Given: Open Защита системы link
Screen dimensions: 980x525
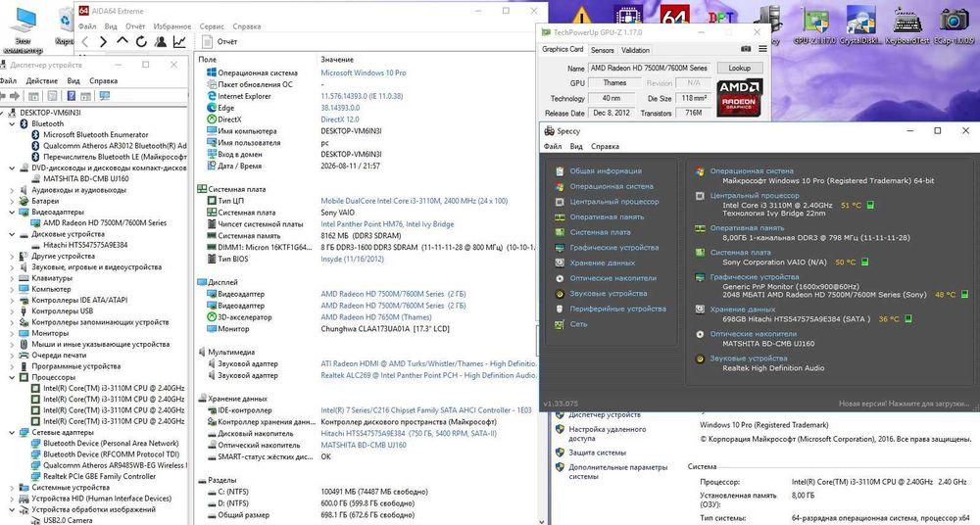Looking at the screenshot, I should pyautogui.click(x=597, y=453).
